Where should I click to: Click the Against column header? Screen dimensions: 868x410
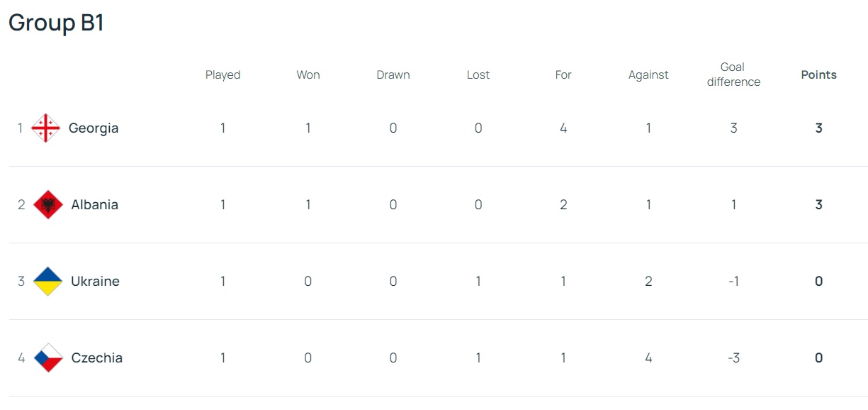point(648,75)
